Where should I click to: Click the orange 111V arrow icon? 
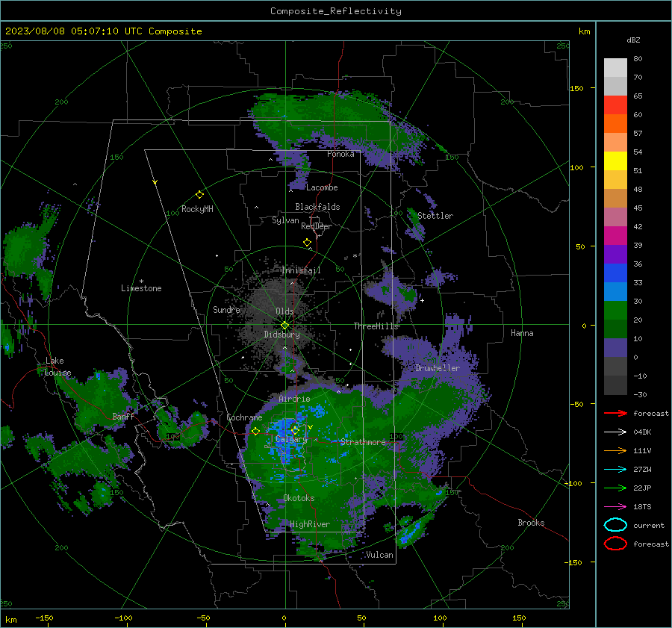[x=615, y=450]
